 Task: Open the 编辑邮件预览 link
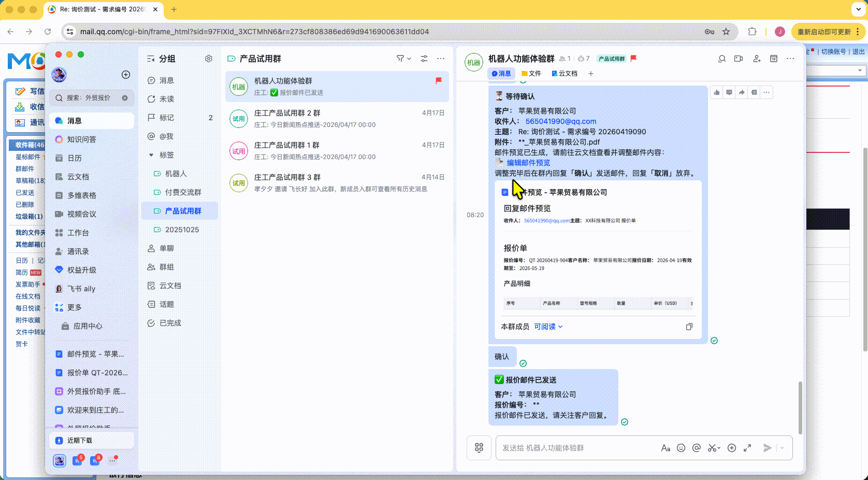click(x=528, y=163)
